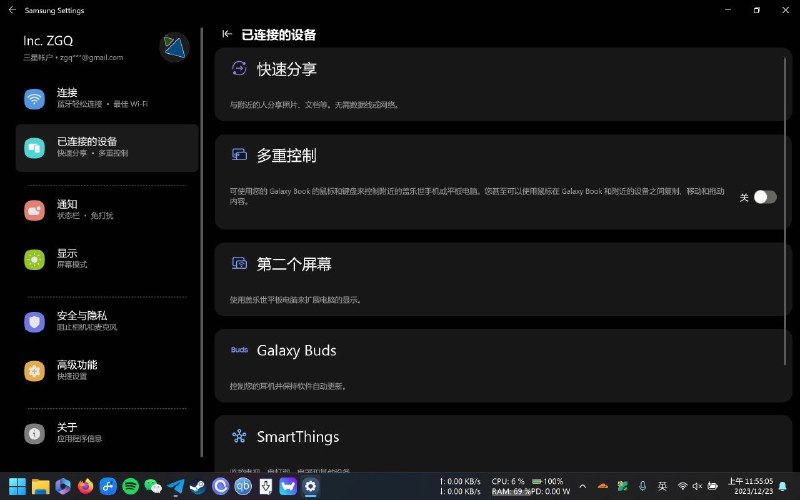This screenshot has width=800, height=500.
Task: Click the muted volume tray icon
Action: click(x=697, y=486)
